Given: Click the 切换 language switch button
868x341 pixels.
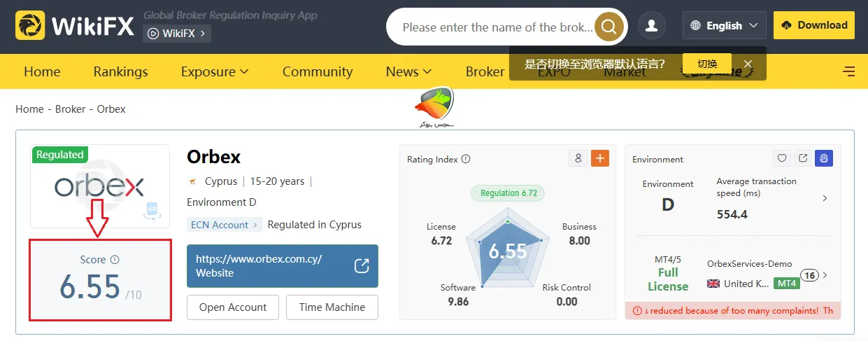Looking at the screenshot, I should pos(707,64).
